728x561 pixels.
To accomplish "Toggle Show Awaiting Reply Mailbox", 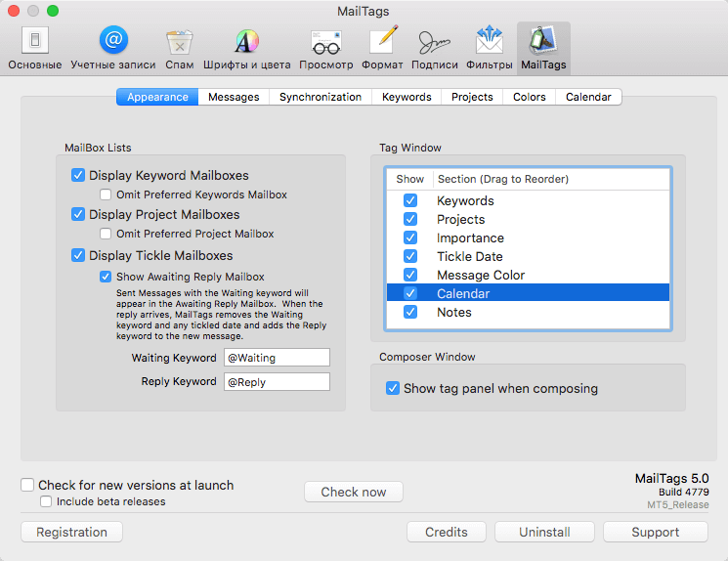I will (106, 277).
